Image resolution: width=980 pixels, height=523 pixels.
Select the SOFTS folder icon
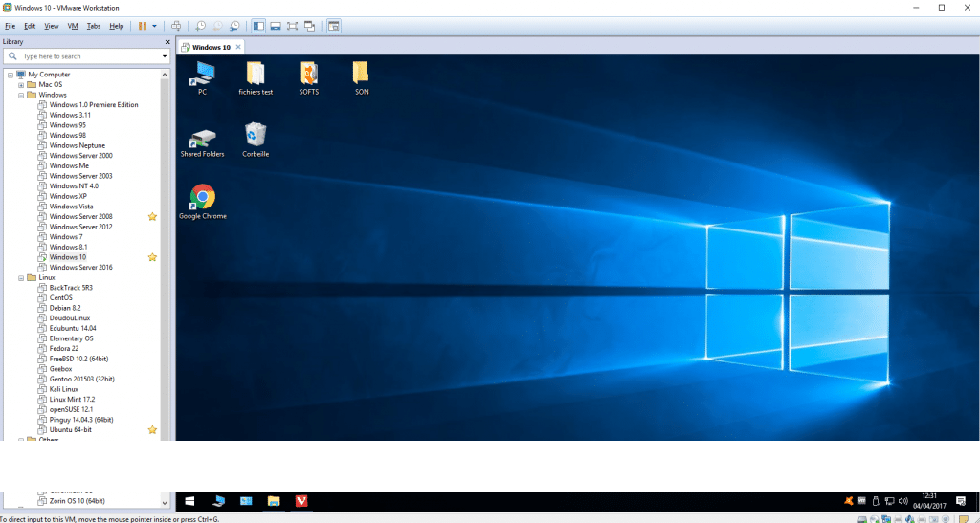tap(309, 78)
